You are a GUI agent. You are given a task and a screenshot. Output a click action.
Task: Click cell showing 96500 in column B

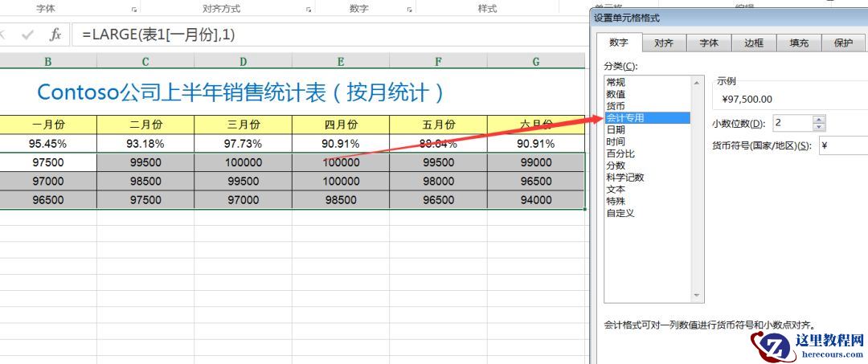pos(48,200)
